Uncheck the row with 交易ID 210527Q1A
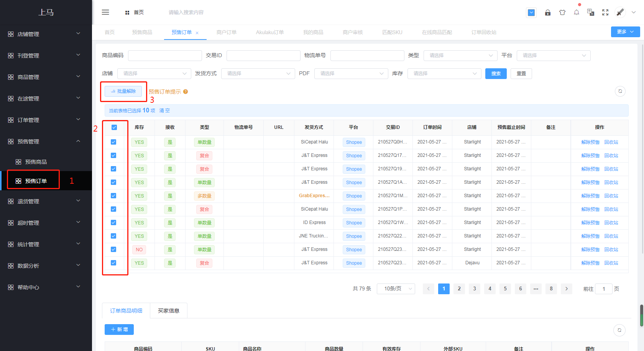 (113, 182)
